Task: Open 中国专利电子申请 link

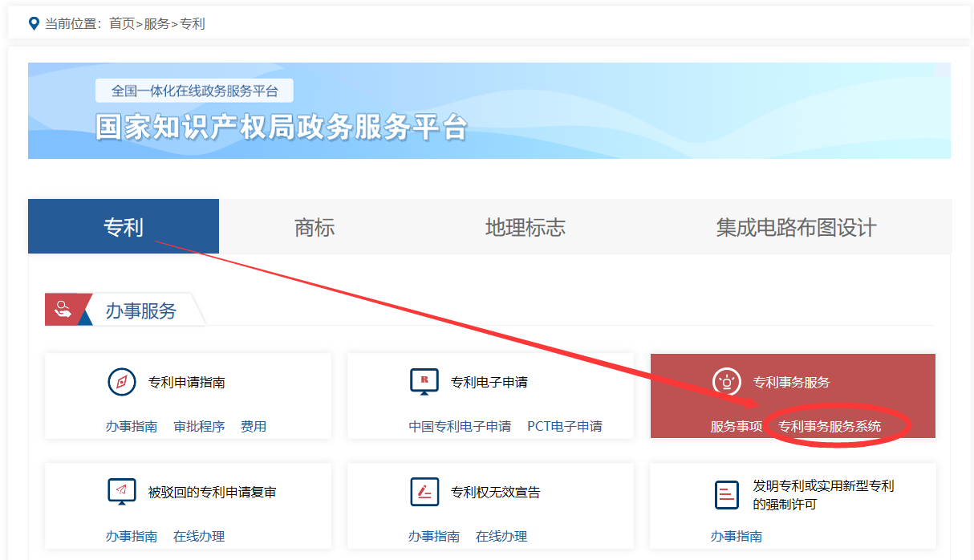Action: [460, 426]
